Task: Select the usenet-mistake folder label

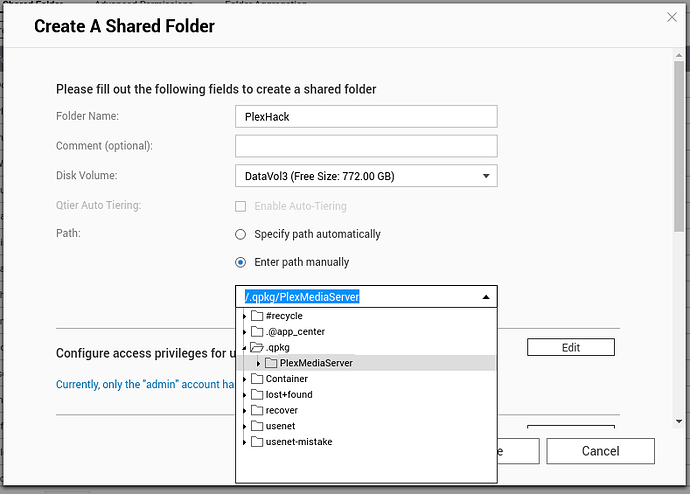Action: (x=299, y=442)
